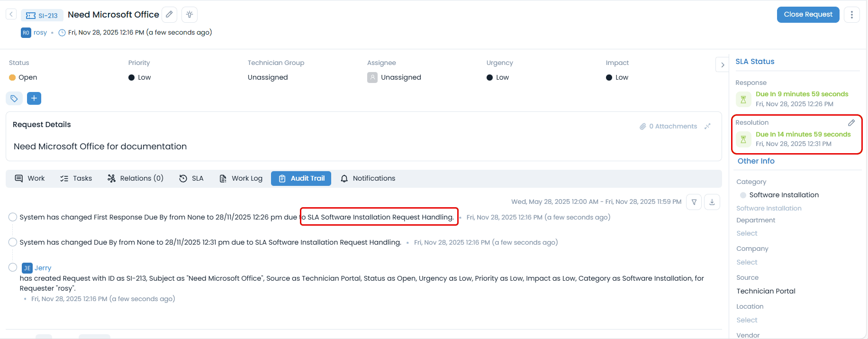Click the Unassigned assignee avatar icon

372,77
